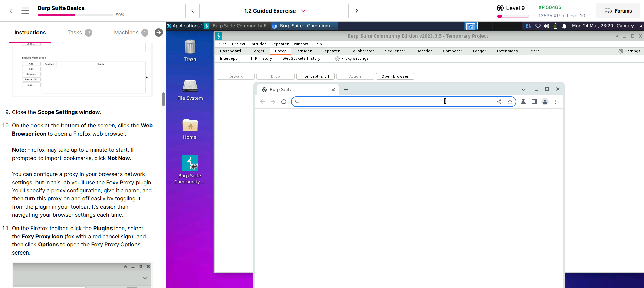Open the Chromium three-dot menu
This screenshot has height=288, width=644.
coord(556,102)
